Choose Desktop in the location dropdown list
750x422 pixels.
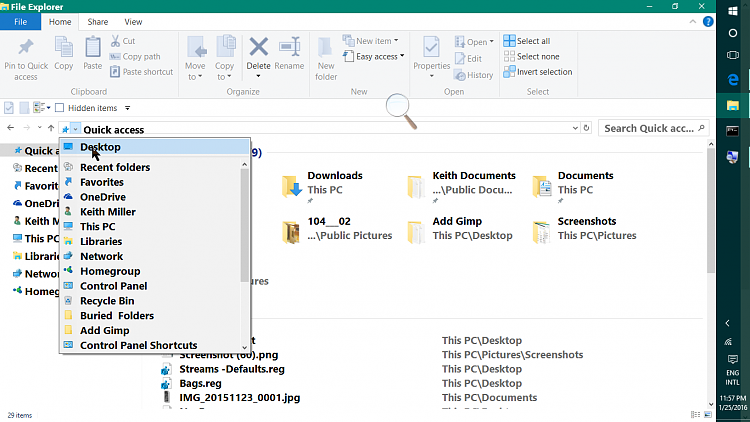[154, 147]
